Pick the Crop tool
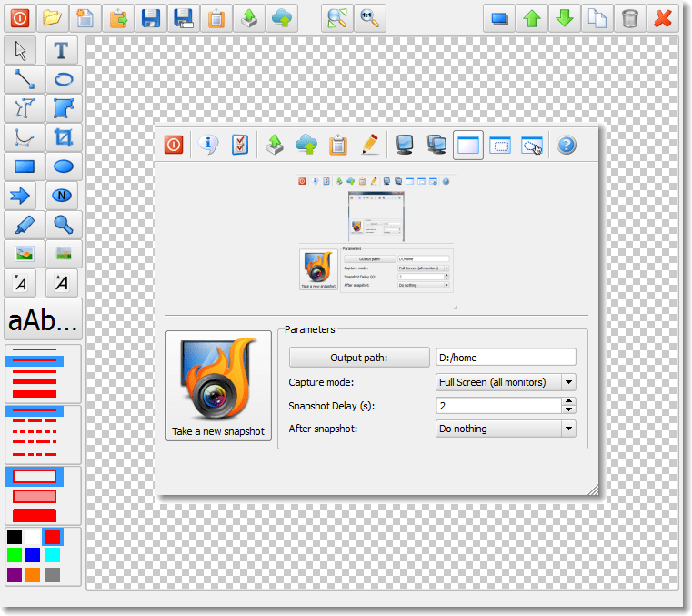The image size is (692, 616). tap(63, 137)
